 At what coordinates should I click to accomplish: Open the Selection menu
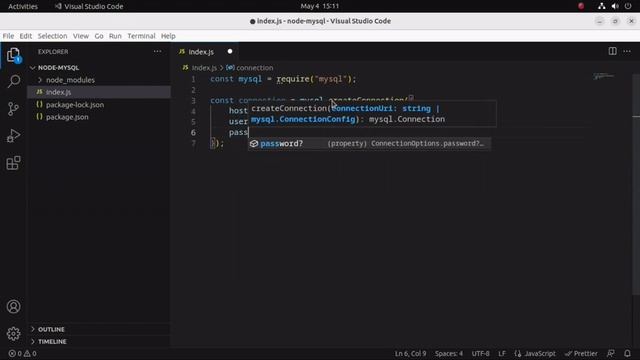click(x=52, y=36)
